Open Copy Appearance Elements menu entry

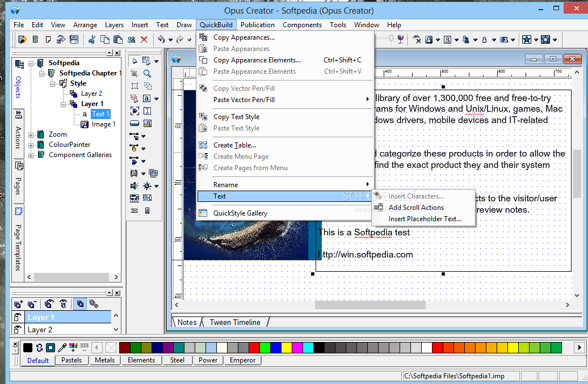(285, 60)
